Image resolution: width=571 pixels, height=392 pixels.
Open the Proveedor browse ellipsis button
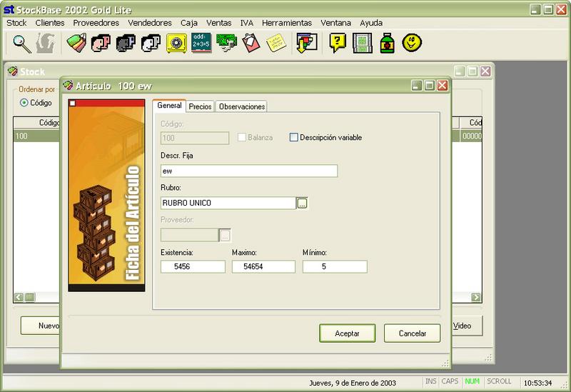click(225, 236)
